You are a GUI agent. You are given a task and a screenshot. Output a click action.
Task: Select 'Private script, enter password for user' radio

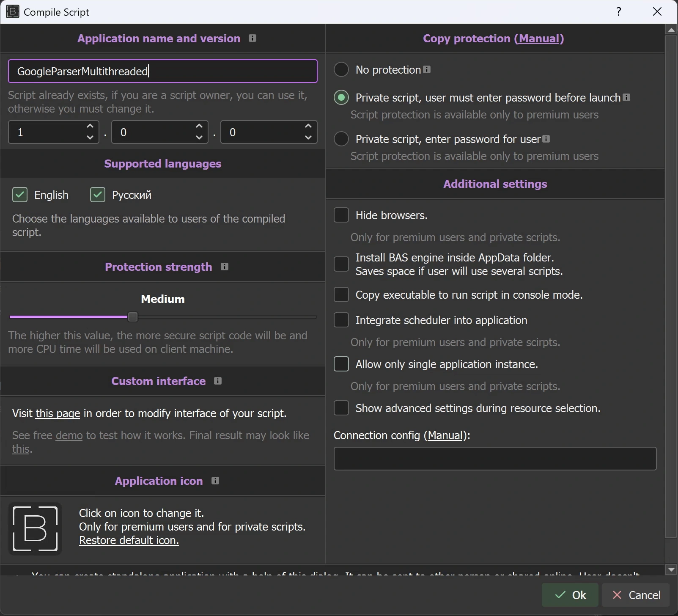(x=341, y=139)
